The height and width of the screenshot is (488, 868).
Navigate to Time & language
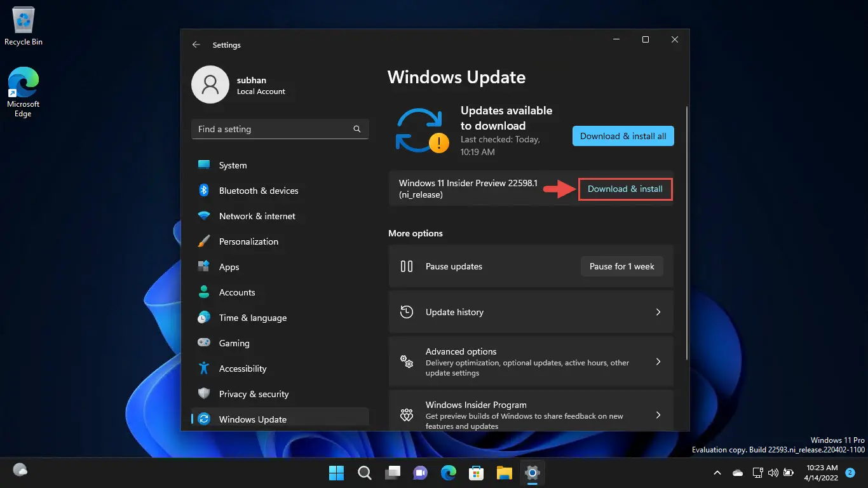tap(280, 318)
